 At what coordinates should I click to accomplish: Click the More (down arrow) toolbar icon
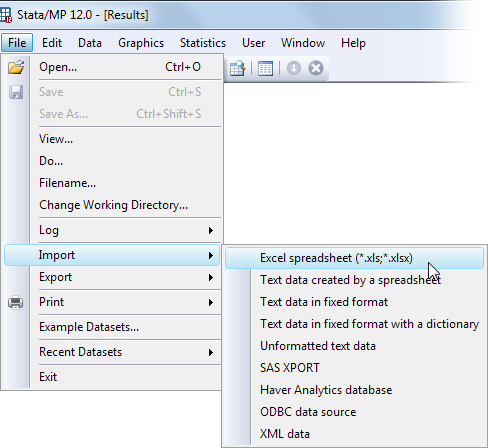[294, 68]
